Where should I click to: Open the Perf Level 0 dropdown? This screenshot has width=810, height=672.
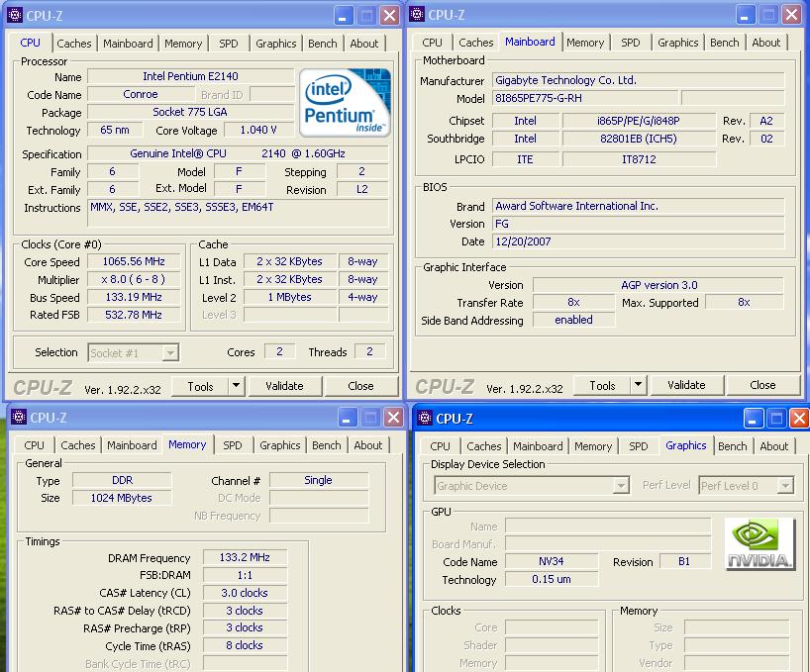pos(784,486)
